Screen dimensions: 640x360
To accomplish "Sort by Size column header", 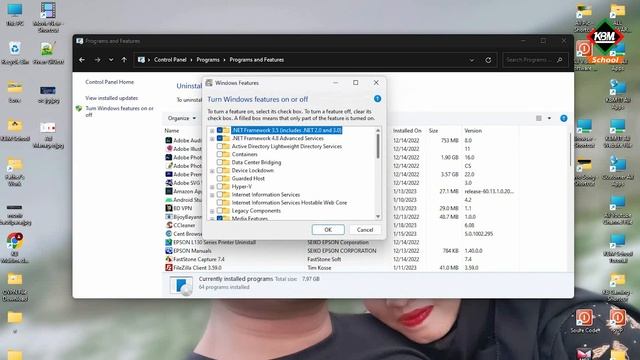I will 433,131.
